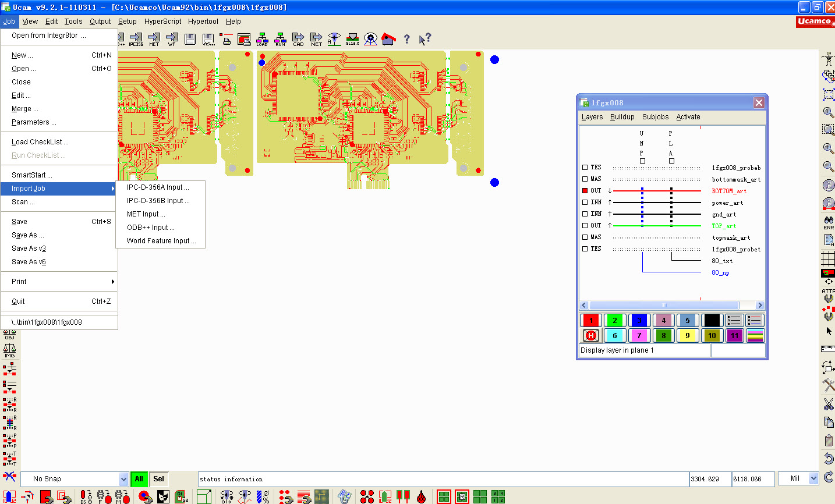Select World Feature Input option
Viewport: 835px width, 504px height.
(161, 241)
